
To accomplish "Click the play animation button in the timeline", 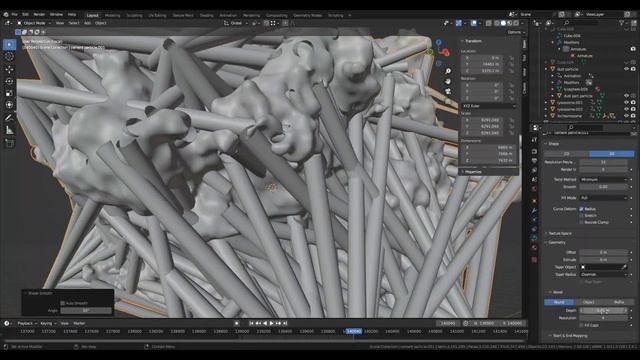I will pyautogui.click(x=271, y=323).
